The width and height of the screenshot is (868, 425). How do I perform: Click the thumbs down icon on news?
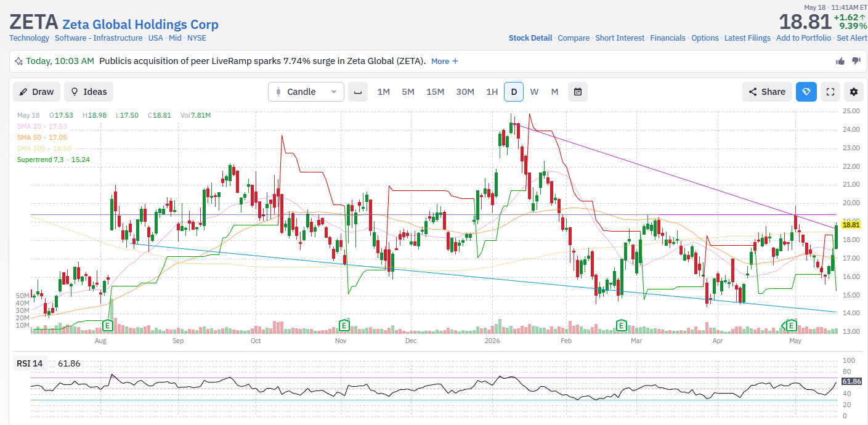click(856, 61)
